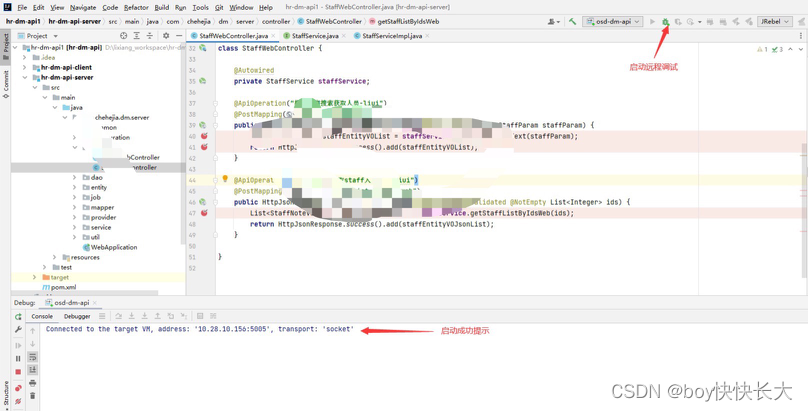This screenshot has width=808, height=411.
Task: Mute breakpoints in Debug panel
Action: (x=18, y=401)
